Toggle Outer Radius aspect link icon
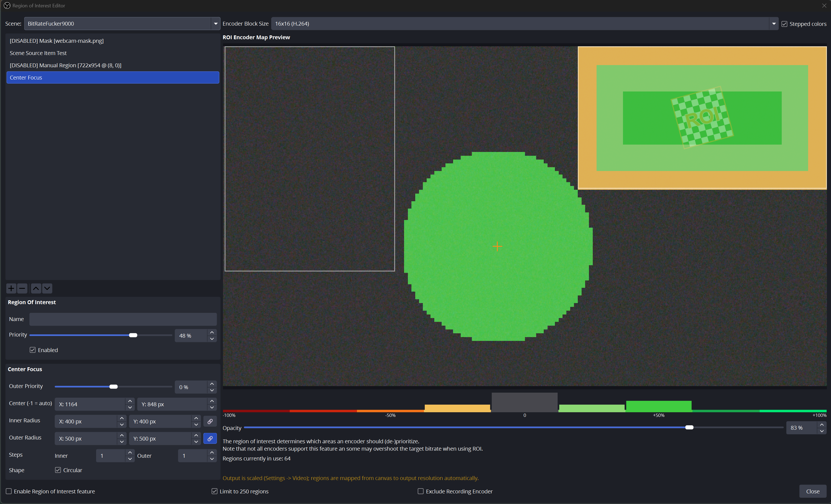 point(210,439)
